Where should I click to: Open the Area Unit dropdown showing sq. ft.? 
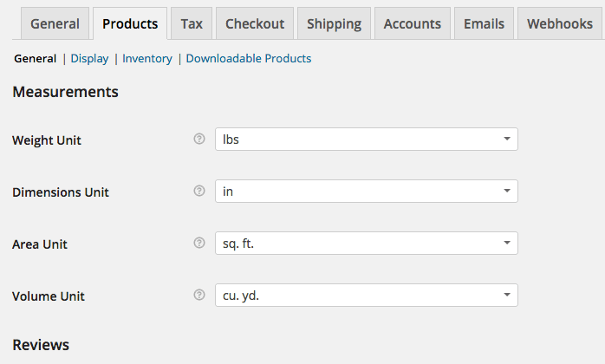click(366, 244)
